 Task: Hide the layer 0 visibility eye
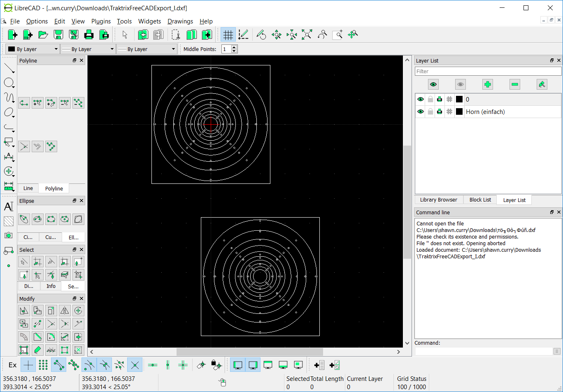coord(421,99)
